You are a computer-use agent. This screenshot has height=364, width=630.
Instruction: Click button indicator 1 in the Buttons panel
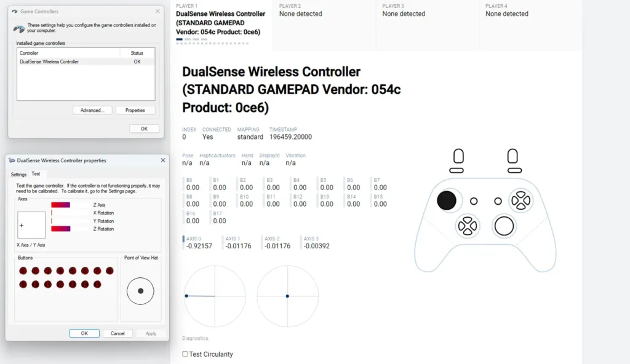click(x=23, y=271)
